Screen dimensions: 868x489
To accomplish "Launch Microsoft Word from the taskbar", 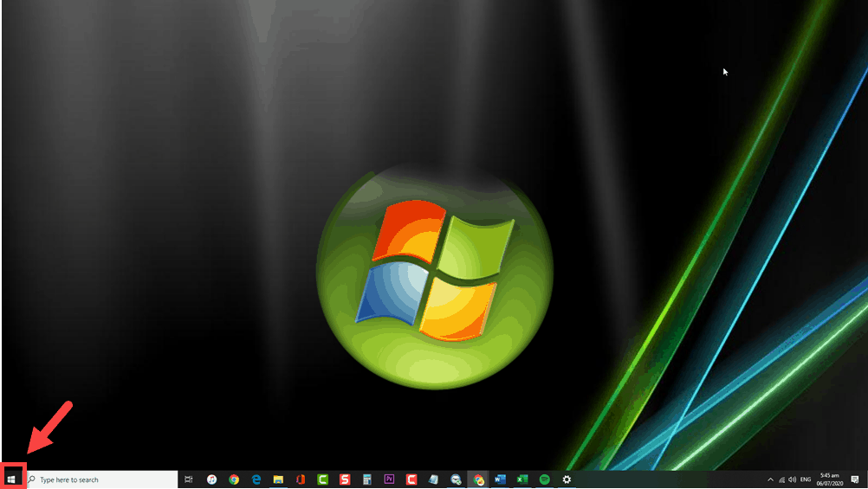I will pos(501,479).
